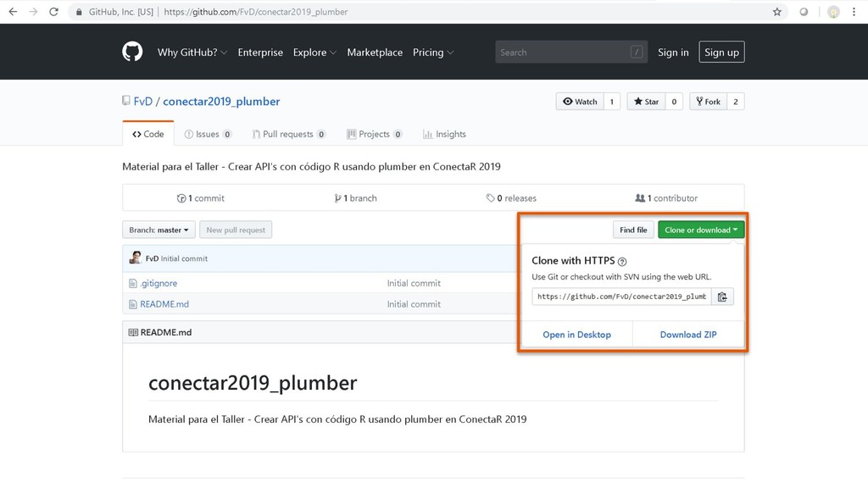Click Download ZIP link

(688, 334)
